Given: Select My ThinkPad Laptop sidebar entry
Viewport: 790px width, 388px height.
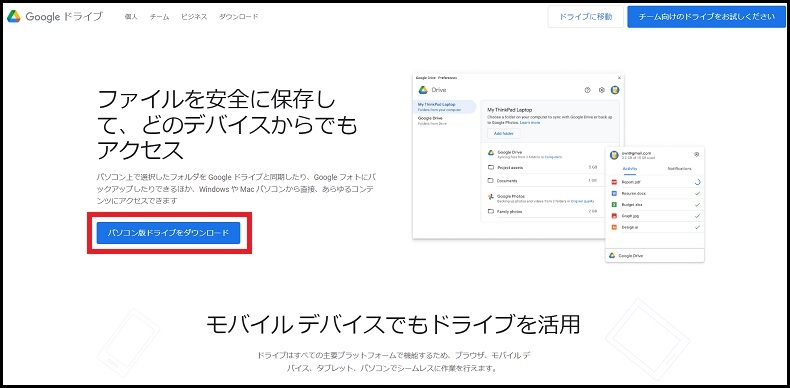Looking at the screenshot, I should click(444, 106).
